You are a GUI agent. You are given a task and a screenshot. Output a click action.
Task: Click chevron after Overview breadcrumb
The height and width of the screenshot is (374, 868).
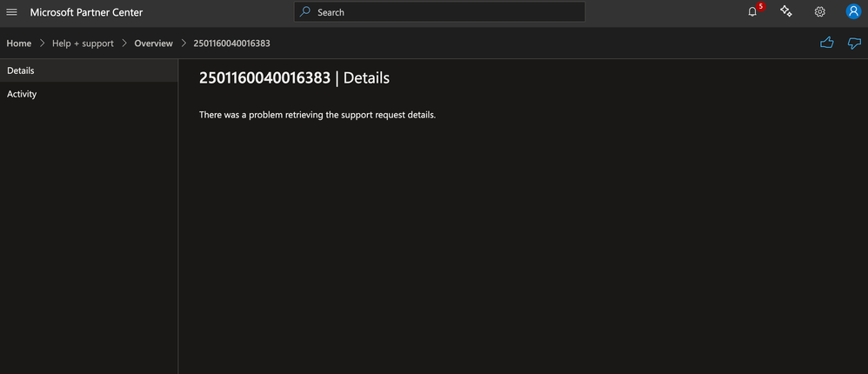184,43
